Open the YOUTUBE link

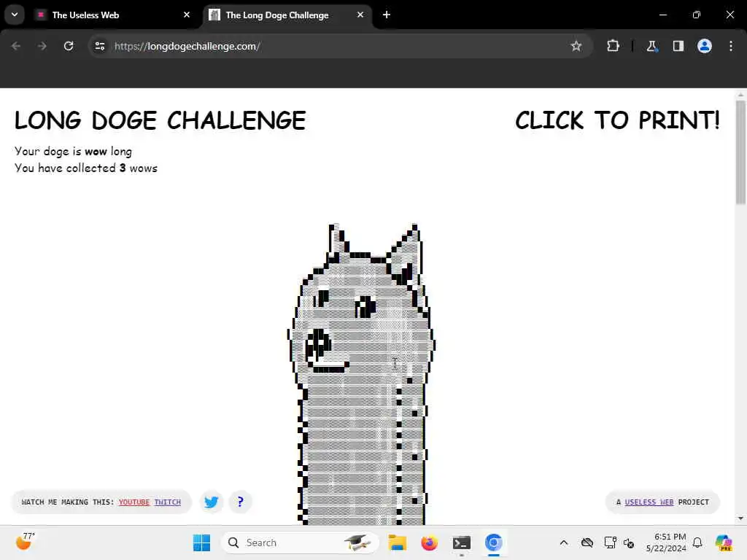point(134,502)
